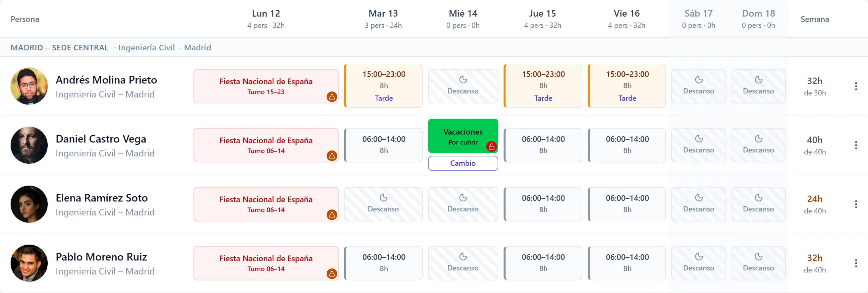868x293 pixels.
Task: Open Daniel's Friday 06:00–14:00 shift
Action: [627, 145]
